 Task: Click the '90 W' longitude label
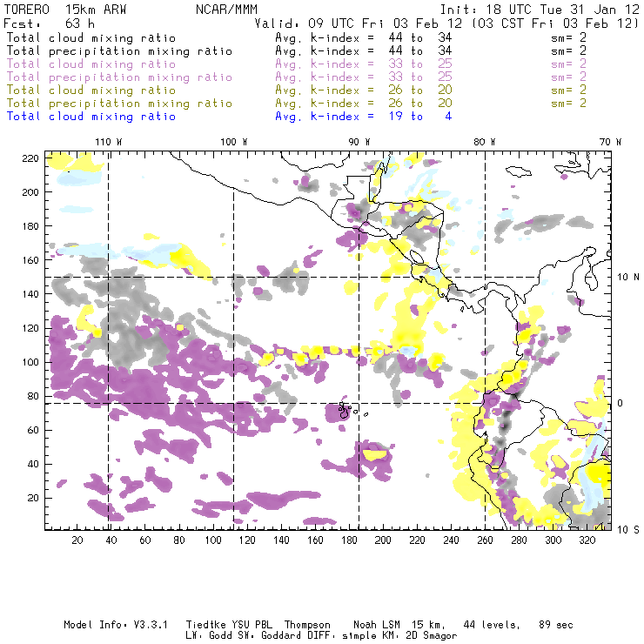tap(359, 142)
